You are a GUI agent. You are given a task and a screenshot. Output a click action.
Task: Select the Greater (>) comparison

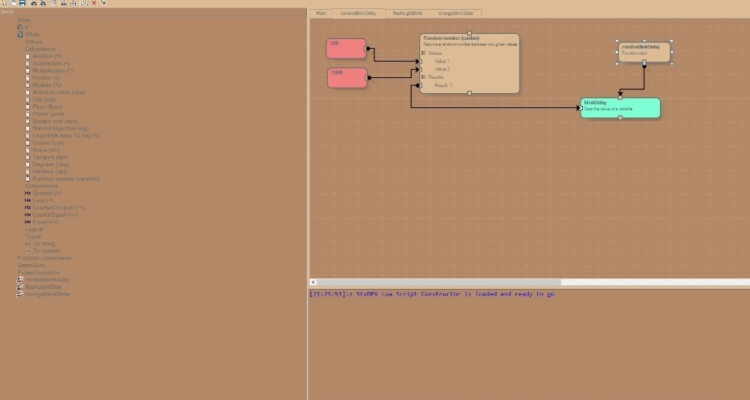point(47,193)
